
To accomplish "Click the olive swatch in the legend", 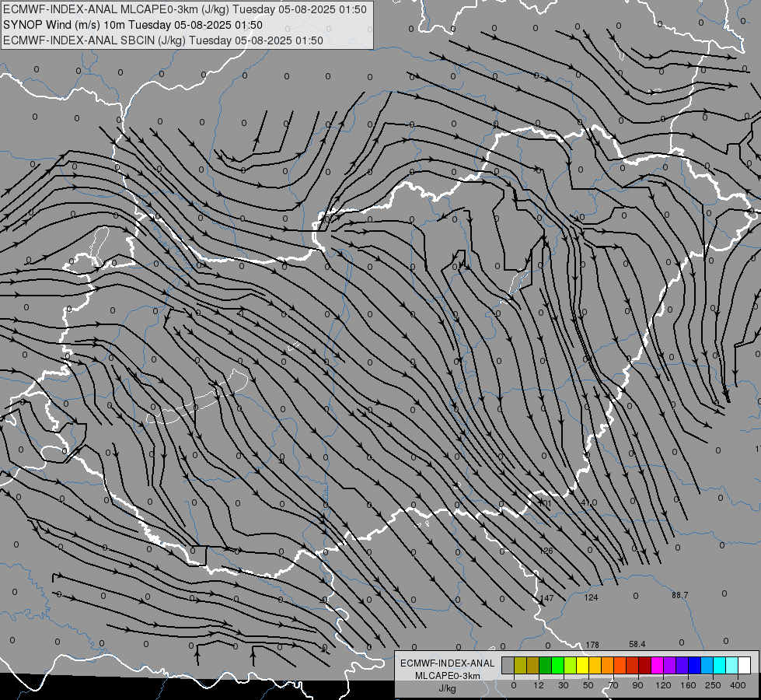I will 520,665.
